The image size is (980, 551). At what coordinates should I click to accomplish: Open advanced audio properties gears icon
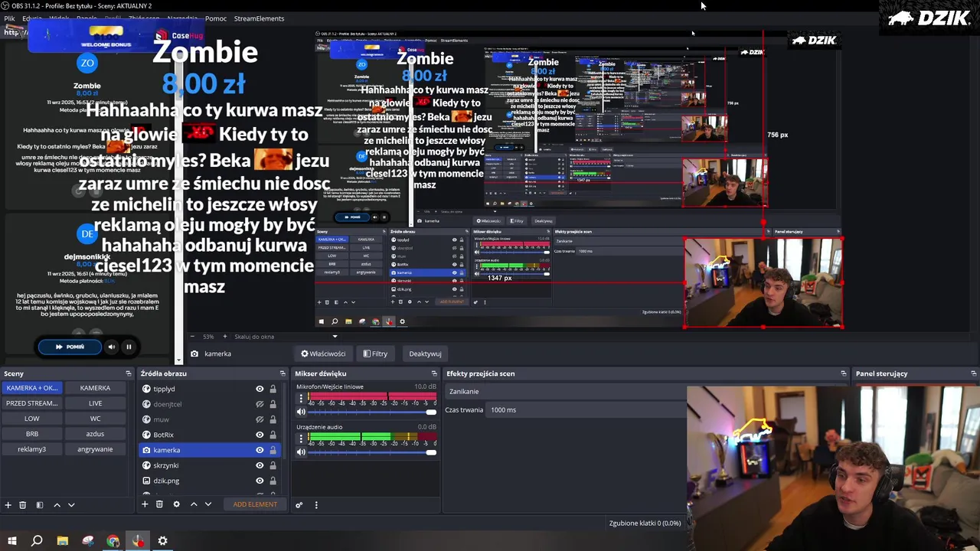click(299, 505)
